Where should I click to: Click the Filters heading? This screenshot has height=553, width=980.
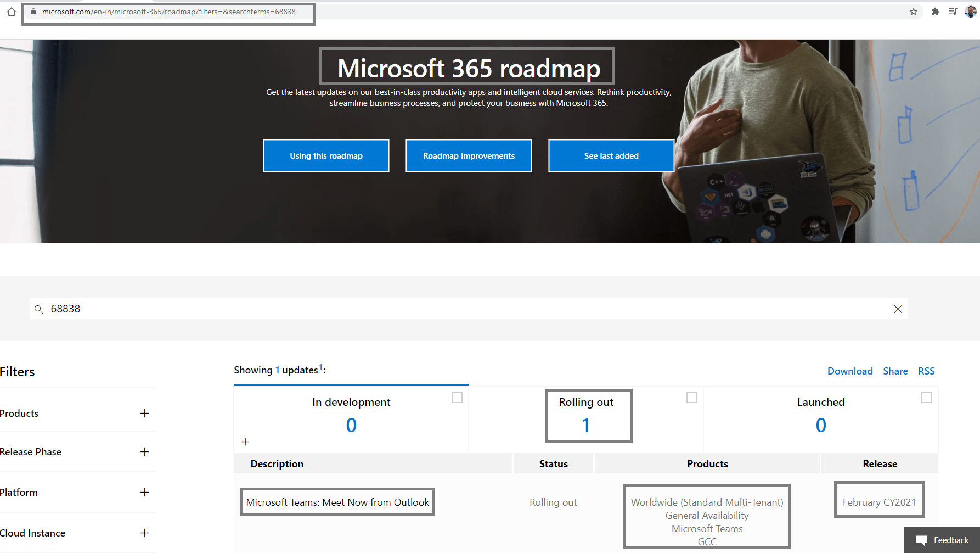coord(17,372)
